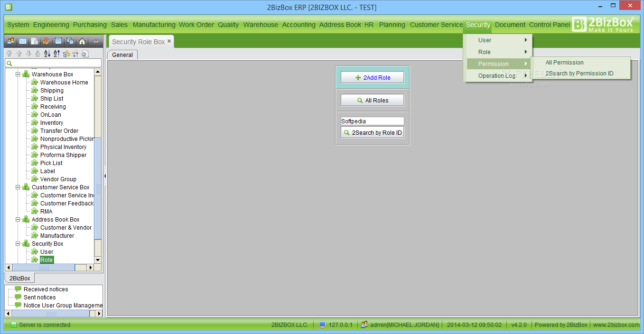Open the Control Panel menu
The height and width of the screenshot is (334, 644).
coord(550,25)
